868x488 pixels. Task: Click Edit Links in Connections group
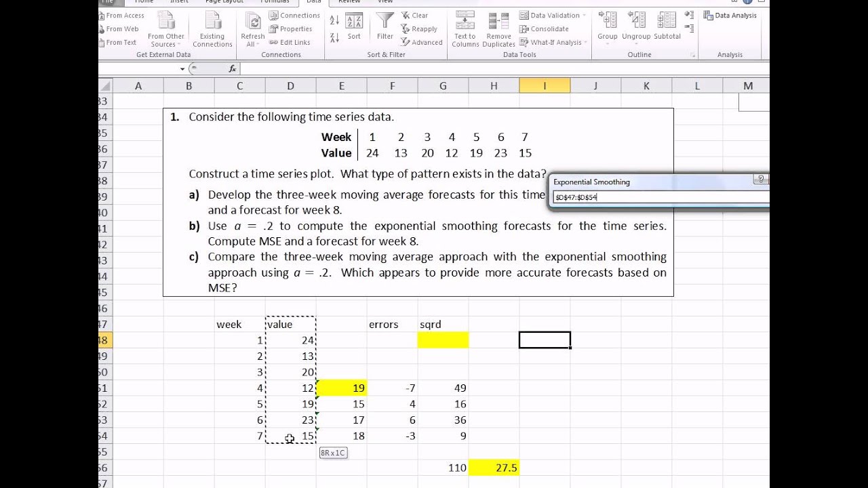point(290,43)
